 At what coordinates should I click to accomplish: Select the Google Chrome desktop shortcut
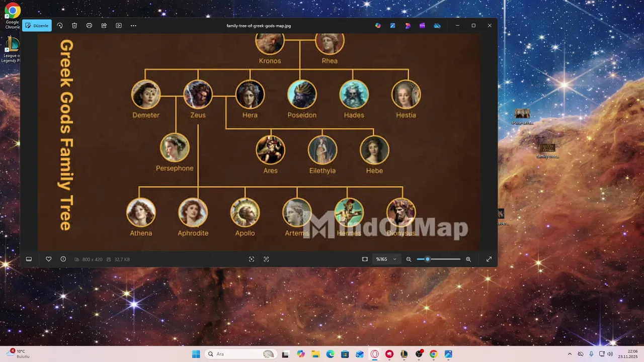pyautogui.click(x=12, y=16)
